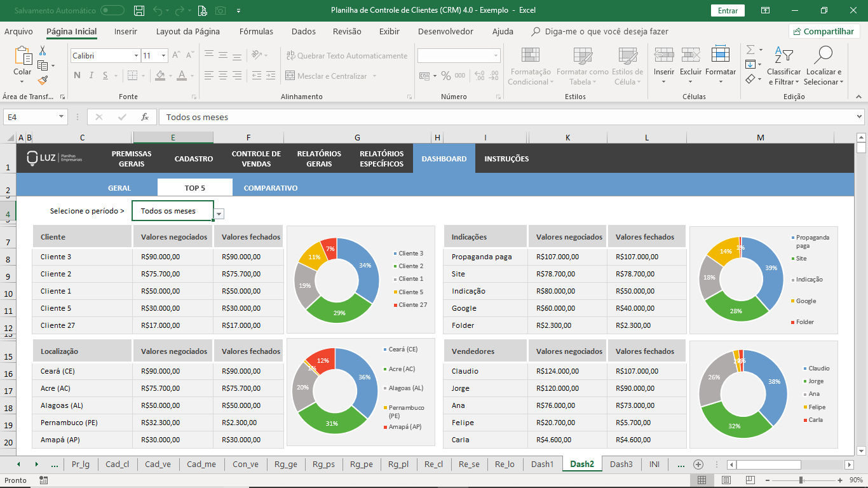This screenshot has height=488, width=868.
Task: Click the Cut scissors icon
Action: click(43, 50)
